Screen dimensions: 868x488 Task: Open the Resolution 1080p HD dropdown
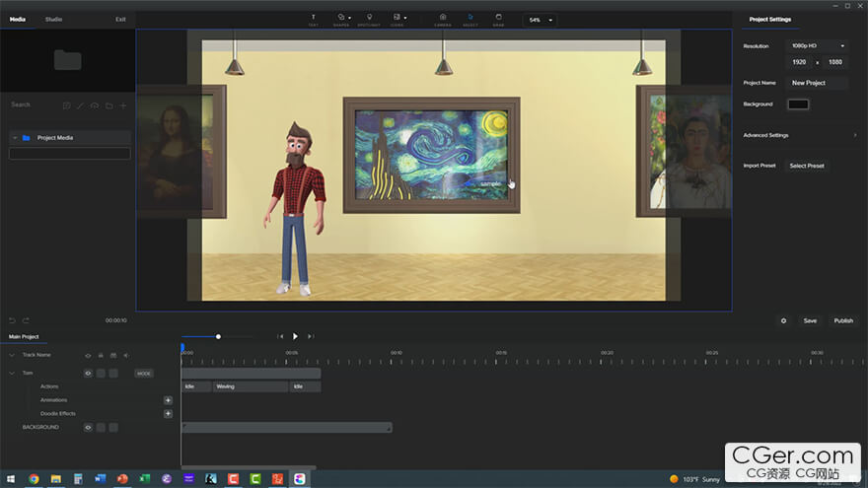[817, 46]
